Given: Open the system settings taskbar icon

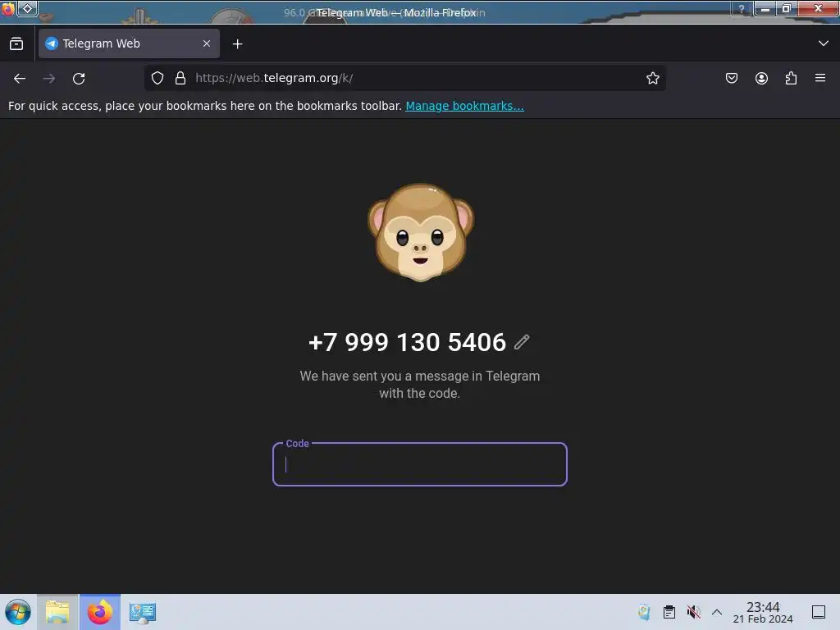Looking at the screenshot, I should coord(143,612).
